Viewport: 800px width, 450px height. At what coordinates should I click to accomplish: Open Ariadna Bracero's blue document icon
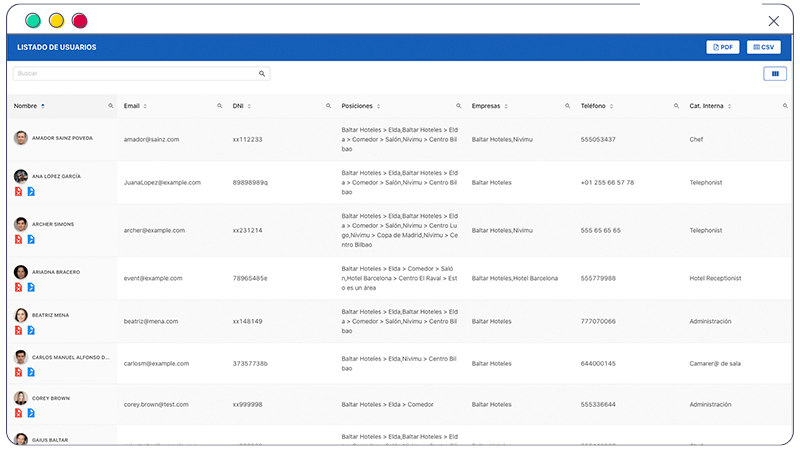click(x=31, y=287)
